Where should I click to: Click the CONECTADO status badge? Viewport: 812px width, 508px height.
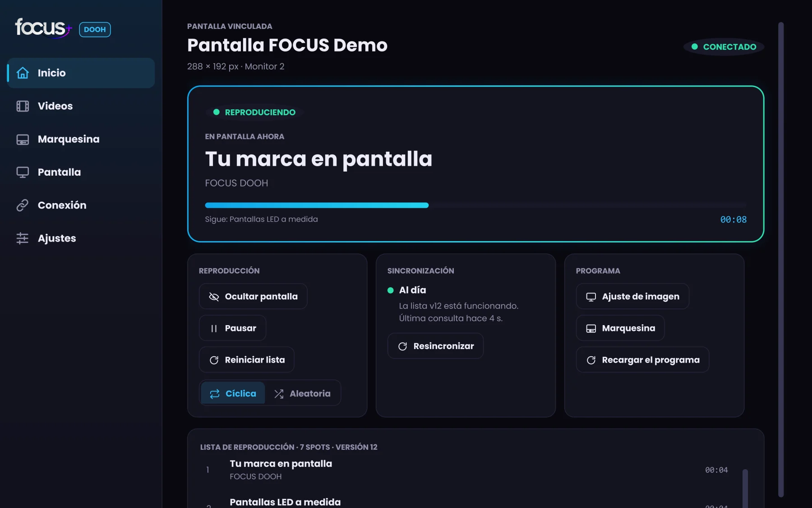[x=724, y=47]
